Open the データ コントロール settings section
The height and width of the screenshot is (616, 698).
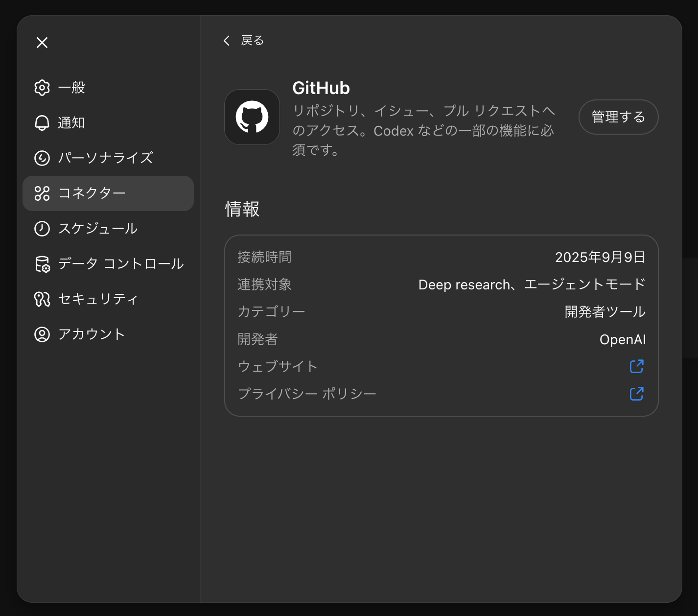point(108,264)
